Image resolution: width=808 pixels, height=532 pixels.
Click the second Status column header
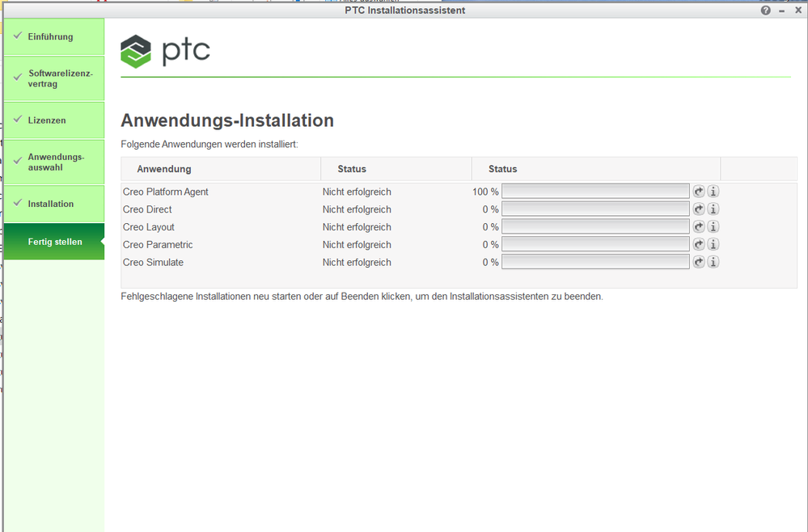pos(596,169)
